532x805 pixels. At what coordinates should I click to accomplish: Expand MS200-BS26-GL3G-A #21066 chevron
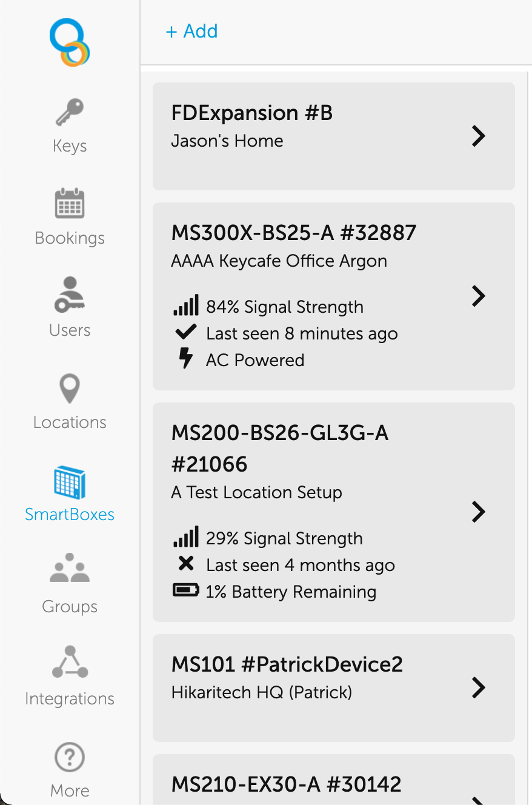click(x=479, y=512)
